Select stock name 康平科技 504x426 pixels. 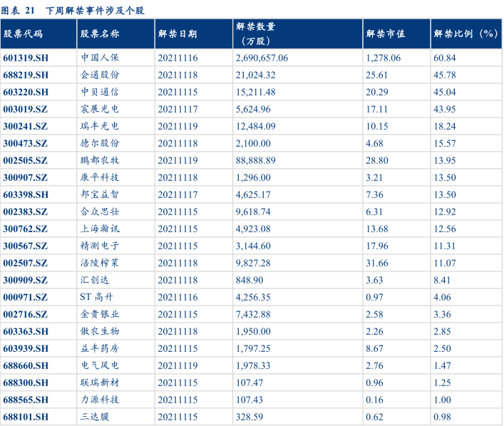100,177
